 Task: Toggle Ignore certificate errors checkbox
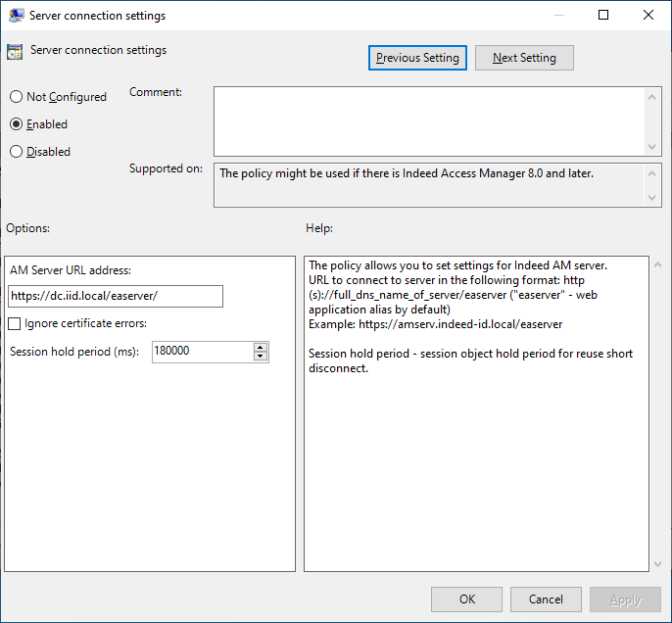click(x=15, y=324)
